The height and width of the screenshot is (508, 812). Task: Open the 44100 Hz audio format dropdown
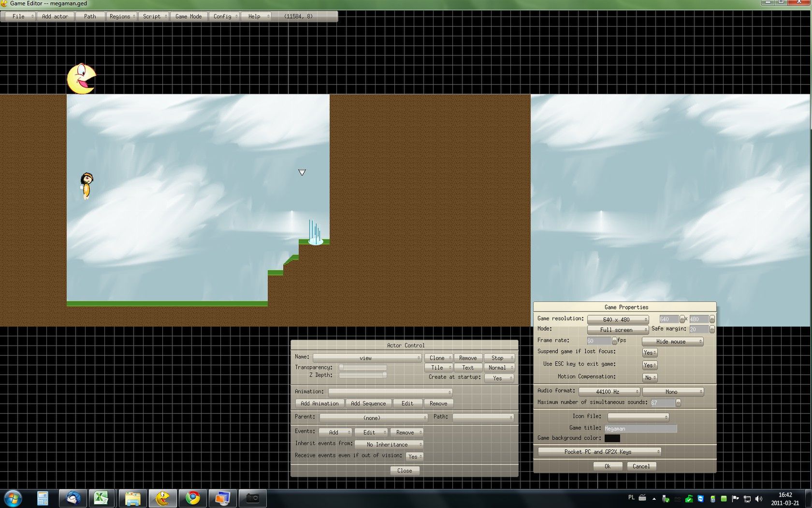coord(609,392)
